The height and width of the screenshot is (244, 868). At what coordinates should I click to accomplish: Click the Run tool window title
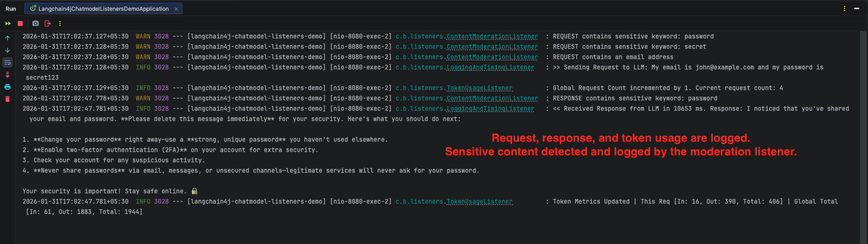tap(11, 8)
